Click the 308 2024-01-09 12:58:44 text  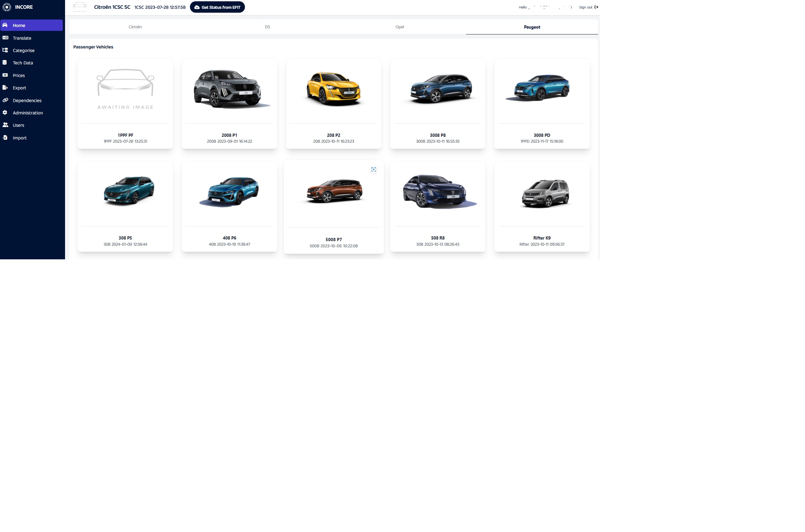point(125,244)
